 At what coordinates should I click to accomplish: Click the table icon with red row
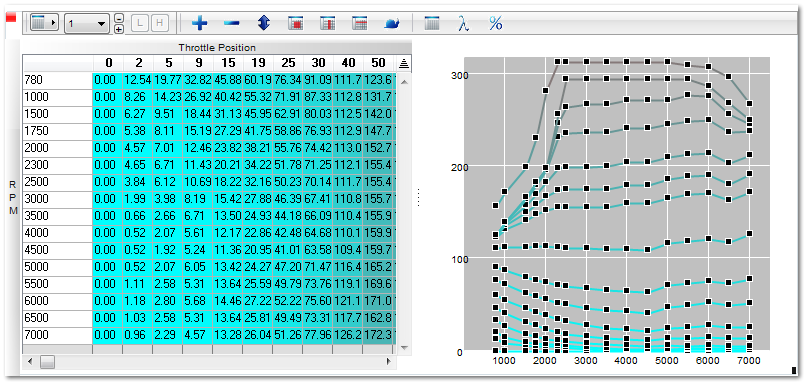pyautogui.click(x=359, y=23)
